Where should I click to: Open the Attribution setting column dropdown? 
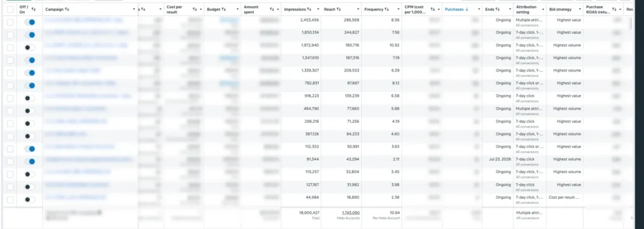click(543, 9)
